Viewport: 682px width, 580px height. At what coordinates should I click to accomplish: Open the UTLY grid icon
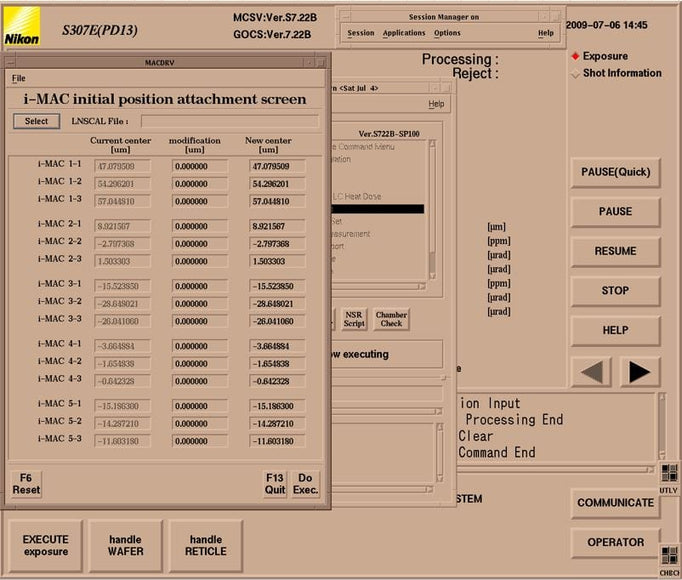pyautogui.click(x=669, y=473)
